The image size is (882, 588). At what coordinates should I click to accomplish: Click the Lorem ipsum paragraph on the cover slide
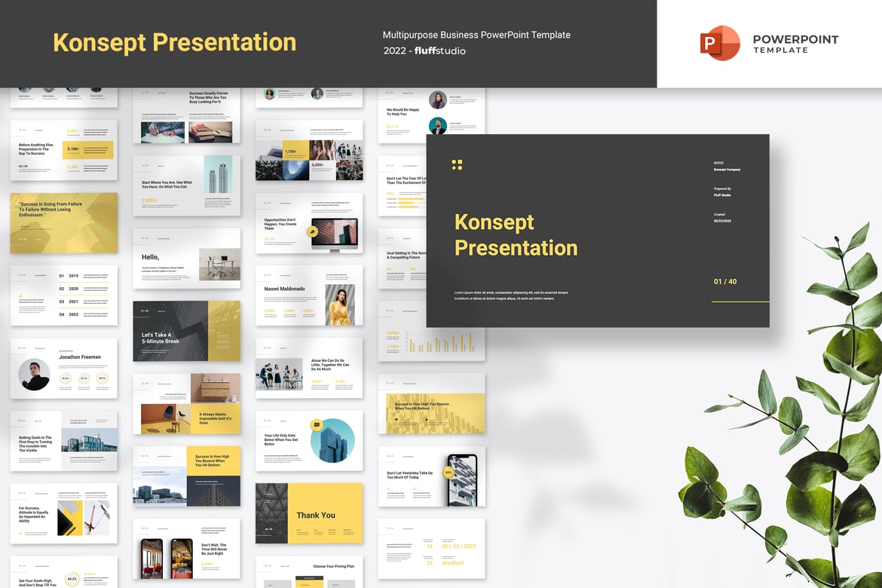pyautogui.click(x=511, y=296)
